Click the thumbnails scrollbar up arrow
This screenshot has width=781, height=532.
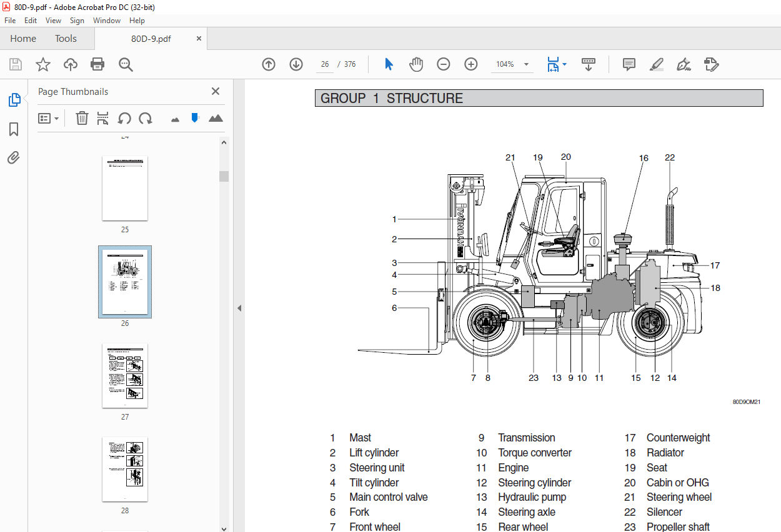[224, 142]
